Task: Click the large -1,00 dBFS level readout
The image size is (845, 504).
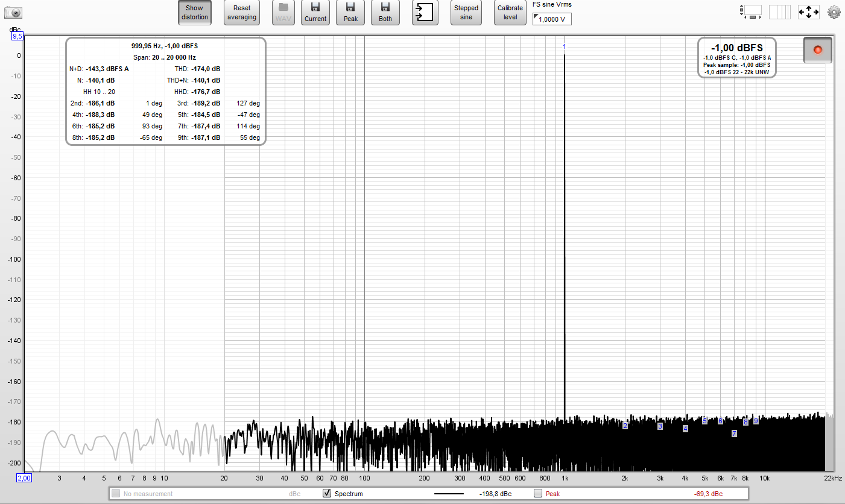Action: coord(737,48)
